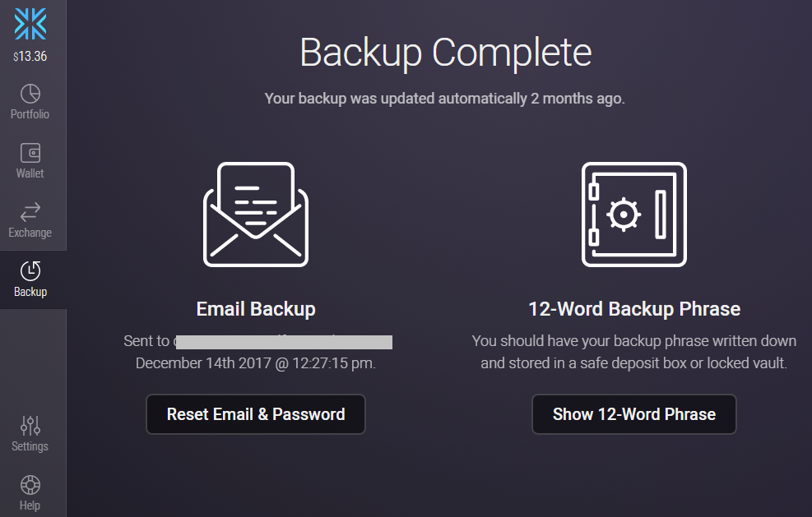Open the Help lifebuoy icon
Screen dimensions: 812x517
30,485
